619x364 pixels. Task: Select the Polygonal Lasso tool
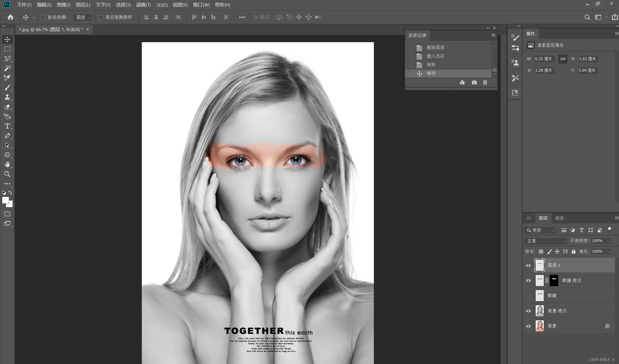(x=7, y=59)
